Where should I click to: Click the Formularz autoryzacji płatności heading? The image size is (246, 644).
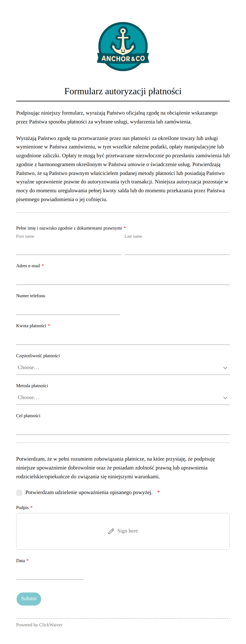123,91
